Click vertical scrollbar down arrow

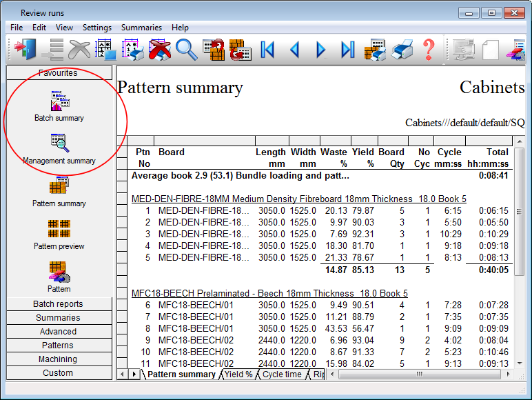coord(520,363)
